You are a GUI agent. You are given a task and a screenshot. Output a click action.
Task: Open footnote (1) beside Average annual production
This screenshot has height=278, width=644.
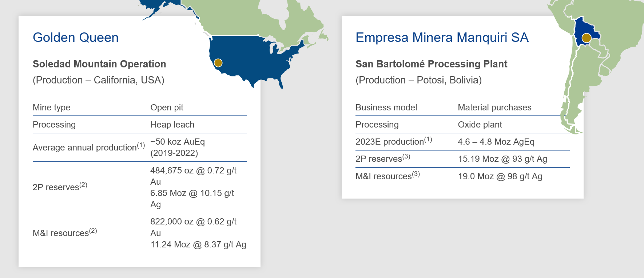tap(141, 145)
